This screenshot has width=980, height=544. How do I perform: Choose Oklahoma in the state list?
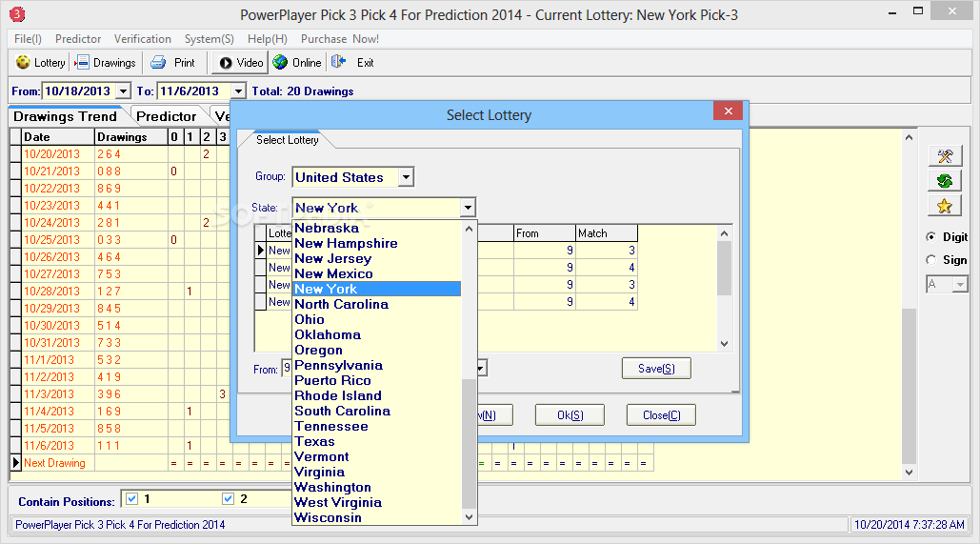(x=377, y=334)
